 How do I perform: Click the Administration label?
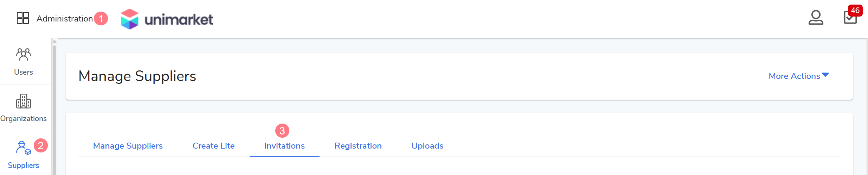point(65,19)
